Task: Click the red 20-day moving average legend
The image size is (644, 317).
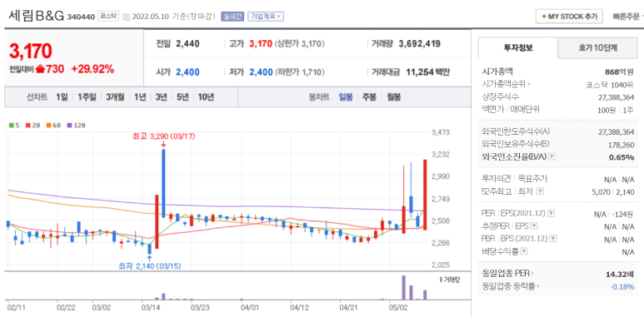Action: 32,125
